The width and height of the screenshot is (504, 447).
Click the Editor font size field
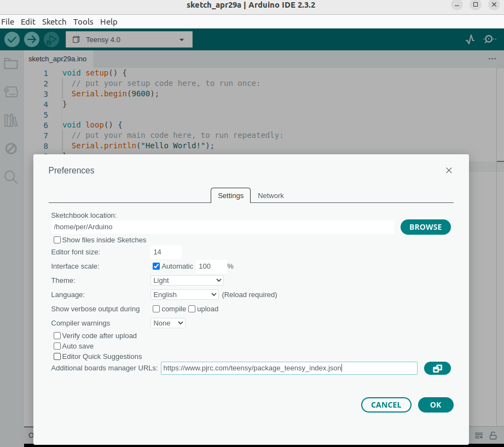[x=166, y=252]
